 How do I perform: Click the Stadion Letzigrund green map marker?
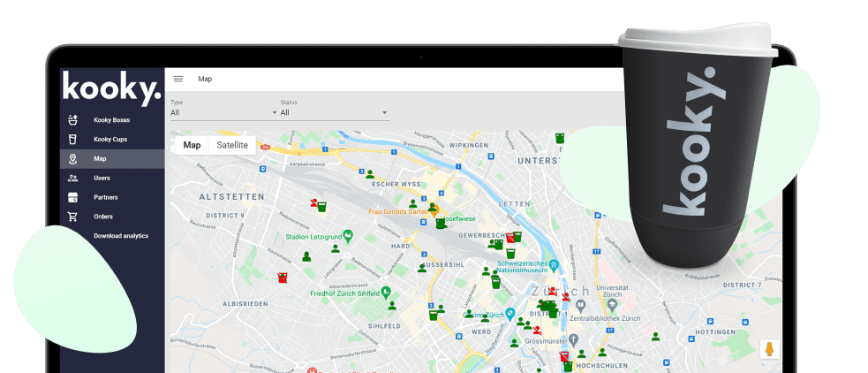[348, 236]
